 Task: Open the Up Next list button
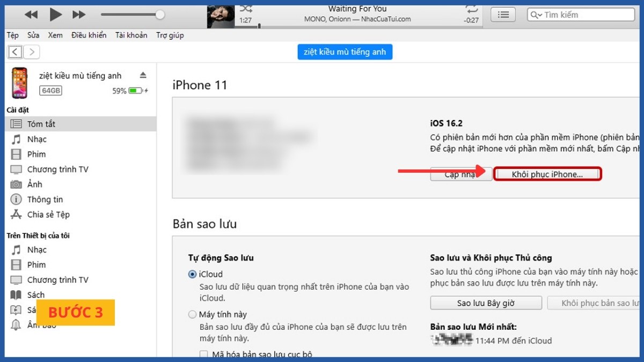coord(503,14)
